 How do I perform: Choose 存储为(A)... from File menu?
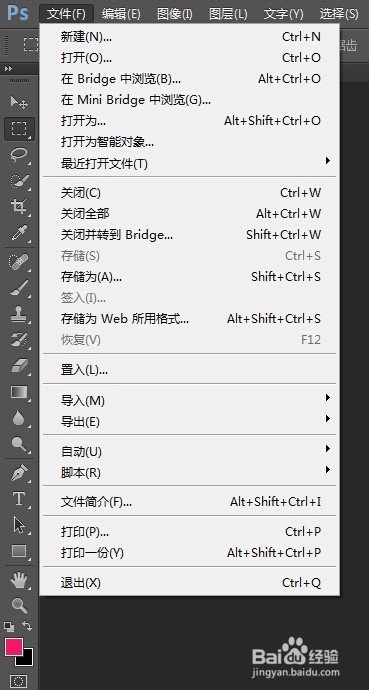click(189, 277)
